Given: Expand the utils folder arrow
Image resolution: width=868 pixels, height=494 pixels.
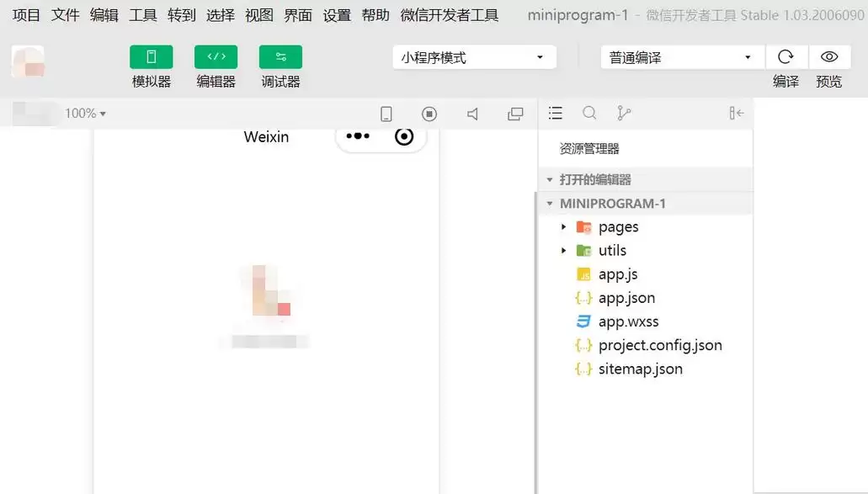Looking at the screenshot, I should coord(563,251).
